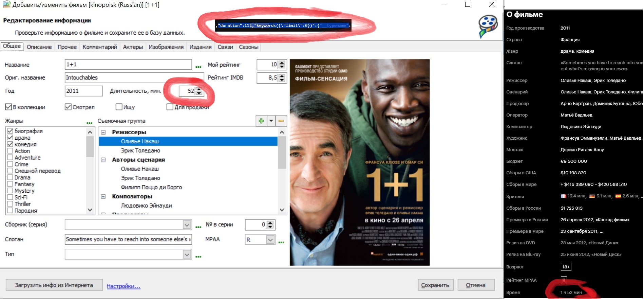Screen dimensions: 644x299
Task: Click into the Слоган text field
Action: [x=128, y=239]
